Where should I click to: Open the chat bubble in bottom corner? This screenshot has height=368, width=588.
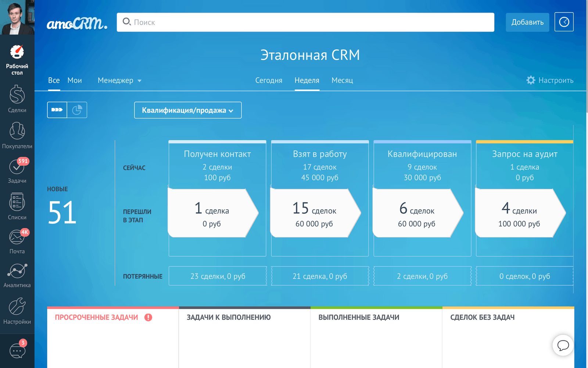point(563,346)
